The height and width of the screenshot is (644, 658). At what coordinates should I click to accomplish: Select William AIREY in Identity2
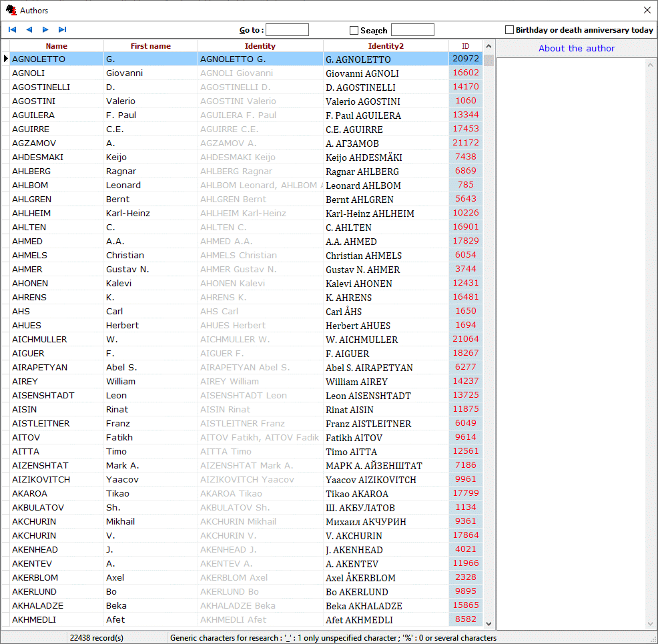386,381
